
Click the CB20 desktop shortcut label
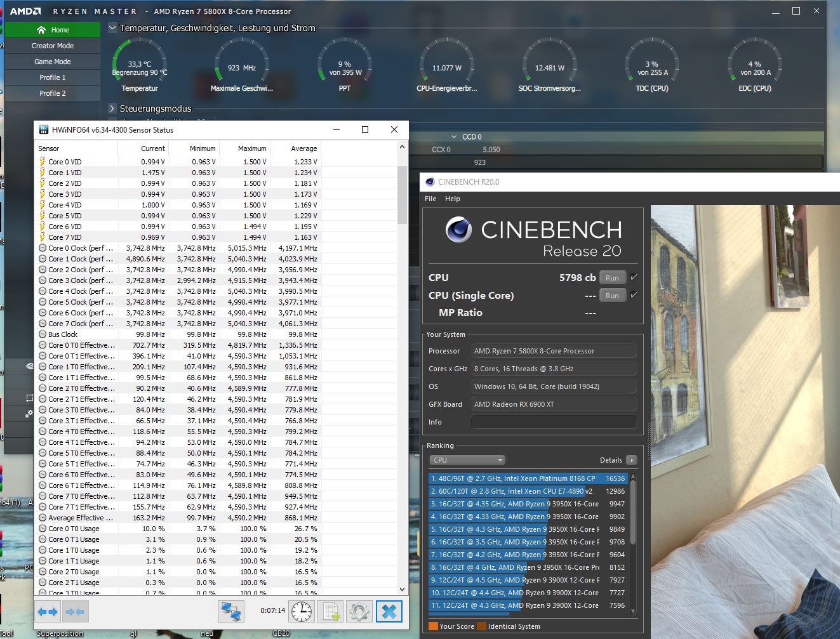click(x=281, y=633)
